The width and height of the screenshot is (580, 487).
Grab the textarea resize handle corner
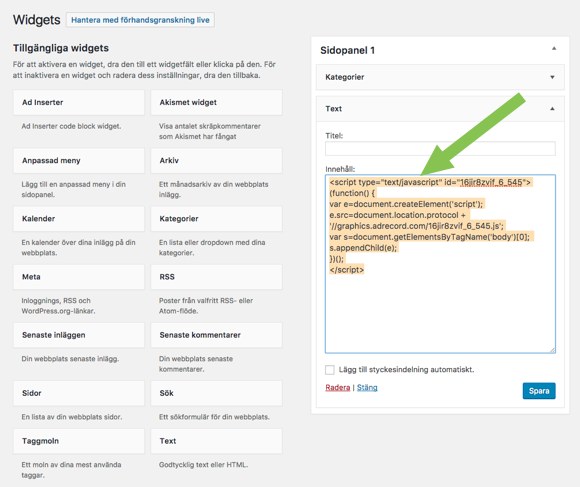point(552,350)
